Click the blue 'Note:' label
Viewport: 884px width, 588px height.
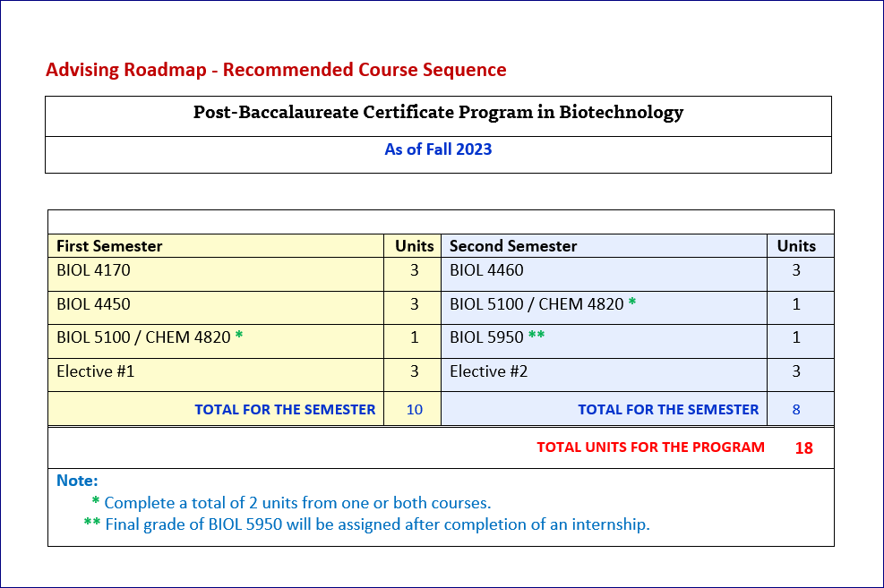pos(77,481)
